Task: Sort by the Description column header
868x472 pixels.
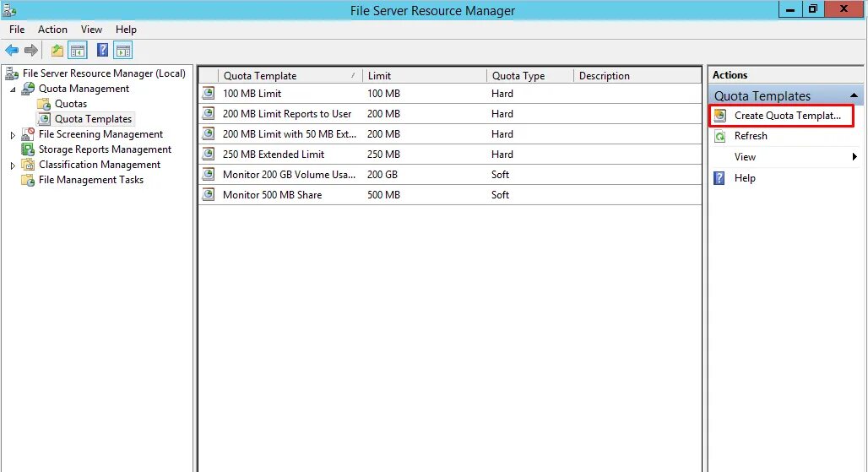Action: [637, 76]
